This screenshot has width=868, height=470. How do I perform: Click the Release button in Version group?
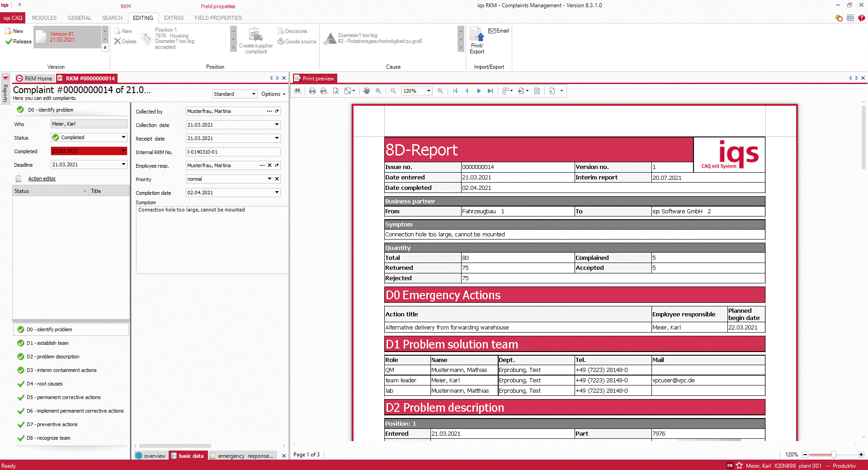19,42
